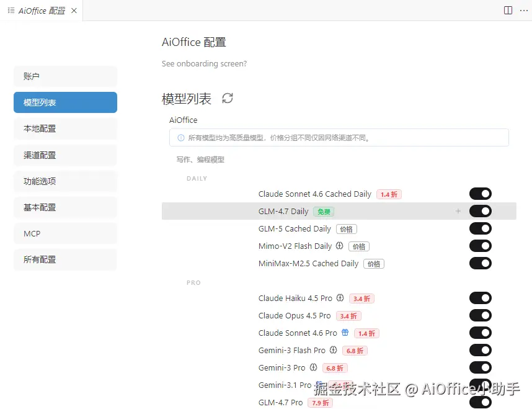Click the 3.4 折 badge on Claude Opus 4.5 Pro
The width and height of the screenshot is (532, 409).
348,317
